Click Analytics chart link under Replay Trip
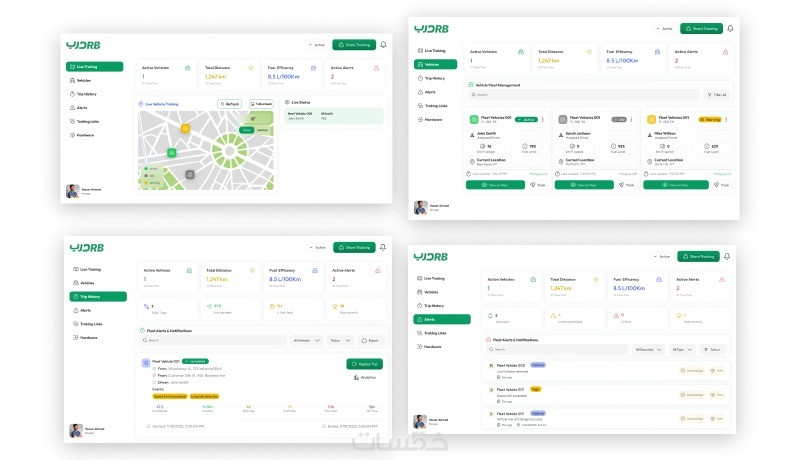The image size is (800, 460). click(365, 377)
